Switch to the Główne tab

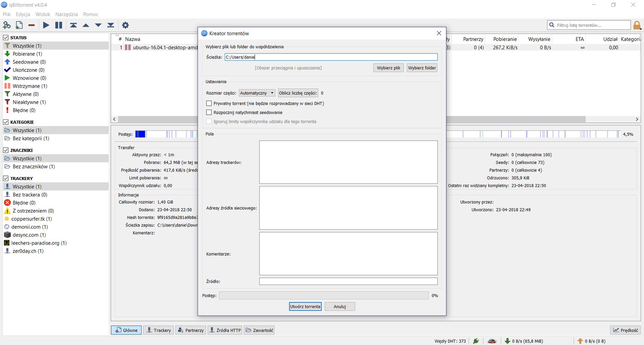point(126,330)
